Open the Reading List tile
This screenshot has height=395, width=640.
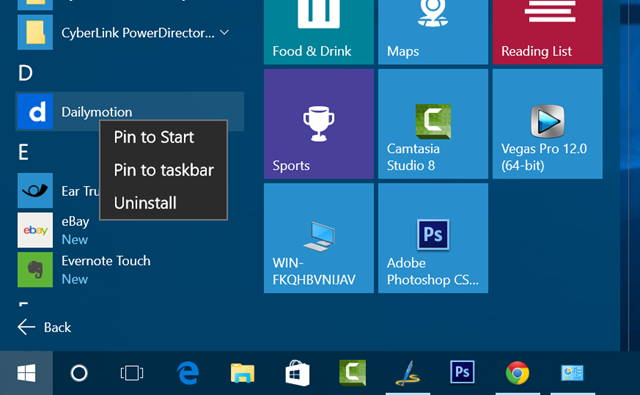[x=547, y=31]
